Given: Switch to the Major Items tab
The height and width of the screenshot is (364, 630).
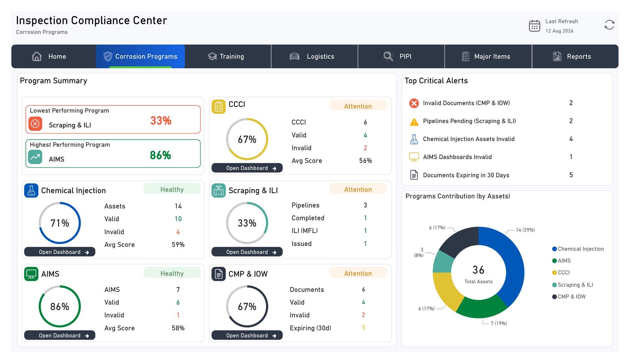Looking at the screenshot, I should tap(488, 56).
